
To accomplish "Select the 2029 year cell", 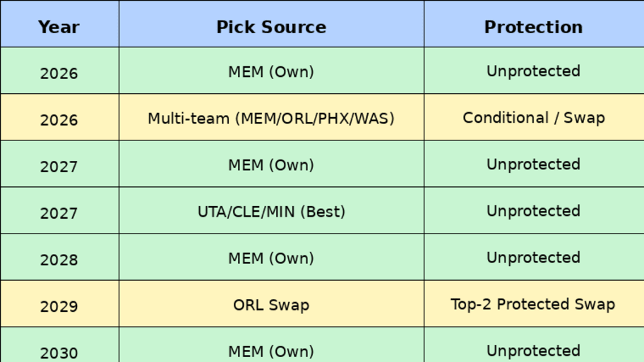I will pos(59,305).
